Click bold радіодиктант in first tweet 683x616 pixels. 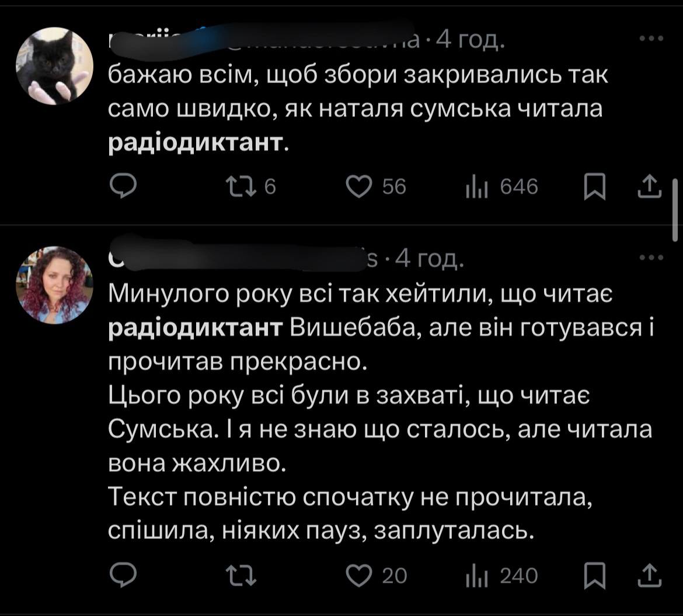coord(196,143)
